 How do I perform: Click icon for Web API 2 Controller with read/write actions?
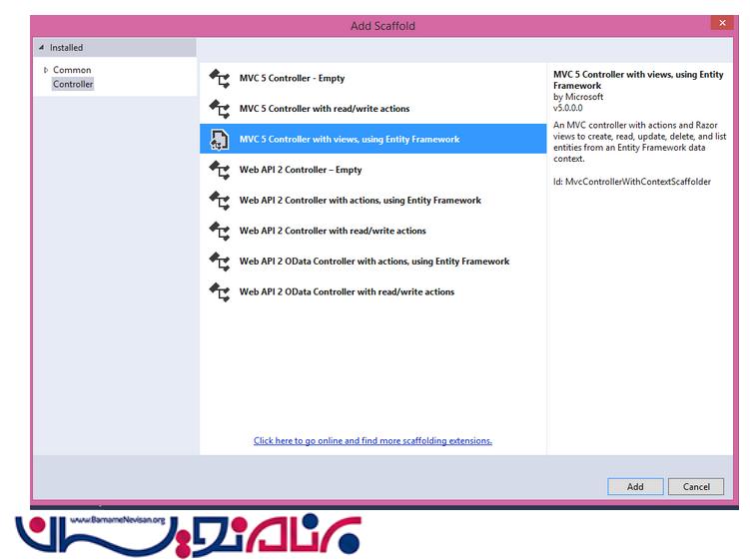(220, 231)
